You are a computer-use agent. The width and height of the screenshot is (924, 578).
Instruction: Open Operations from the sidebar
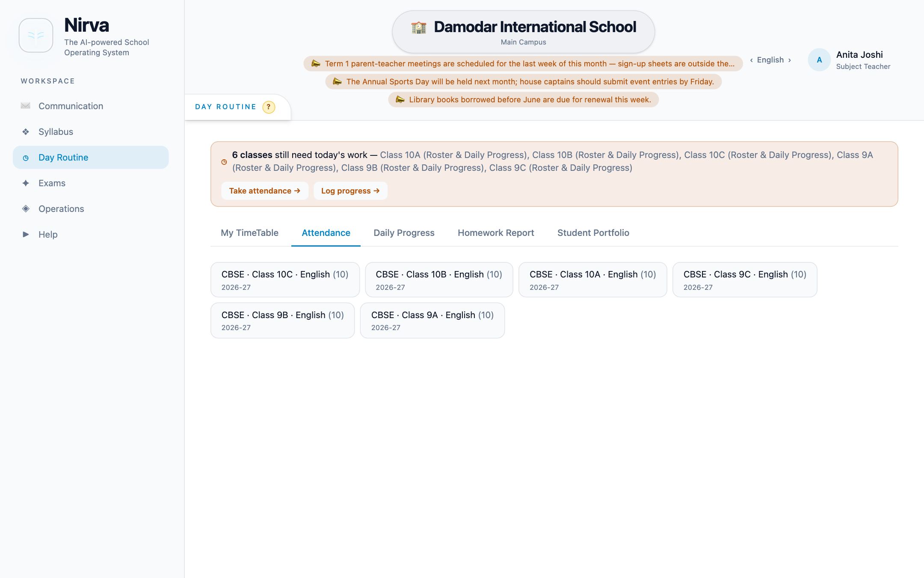click(91, 209)
